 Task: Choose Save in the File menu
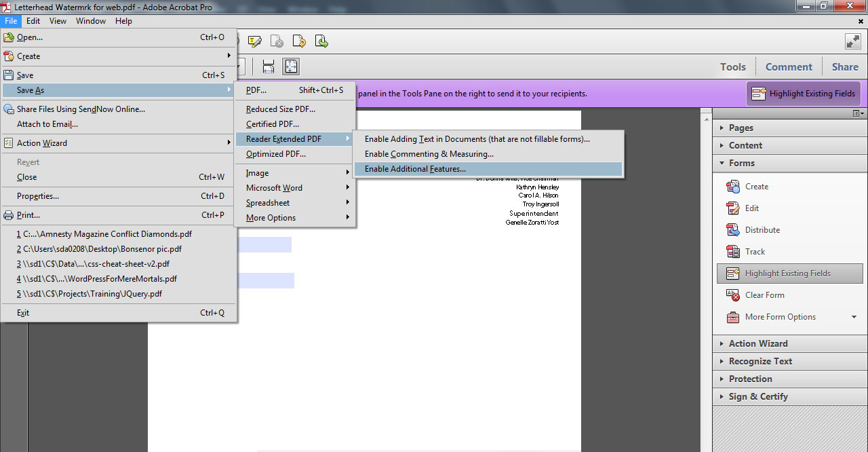pos(119,75)
